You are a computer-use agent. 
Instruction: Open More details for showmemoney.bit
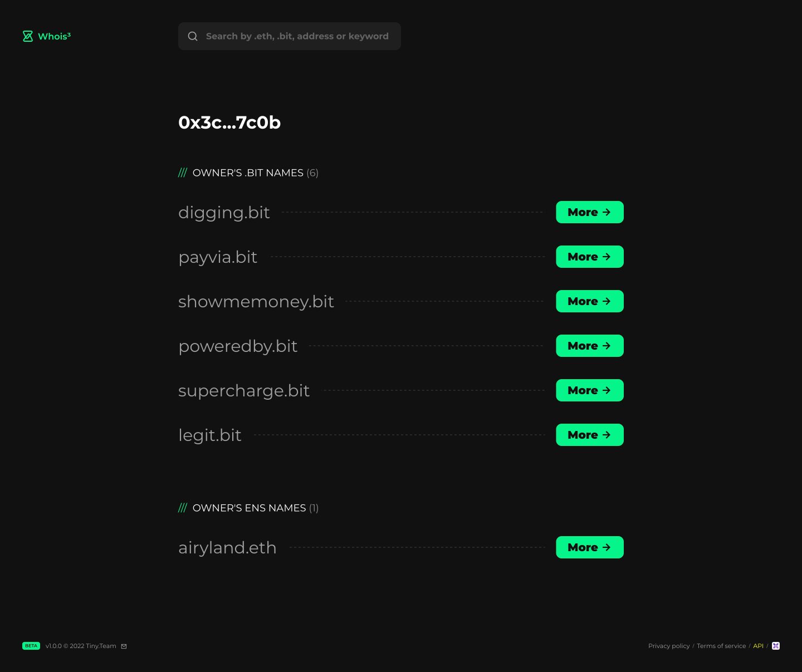[589, 301]
